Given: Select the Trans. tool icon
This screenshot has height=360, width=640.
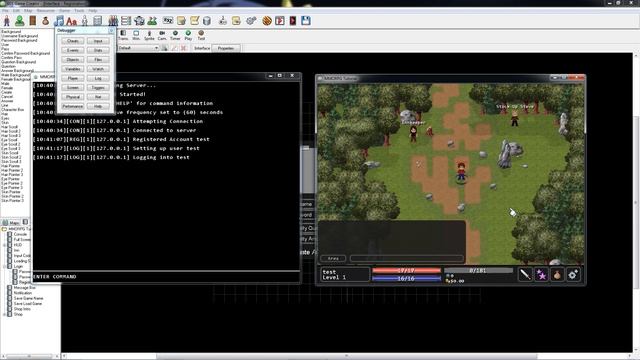Looking at the screenshot, I should [123, 35].
